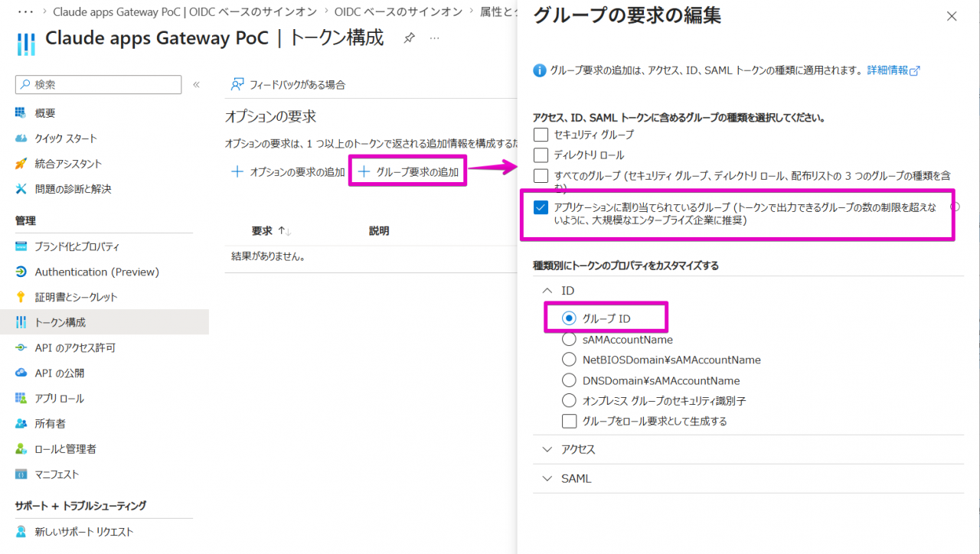Open the breadcrumb ellipsis at top left

point(25,11)
